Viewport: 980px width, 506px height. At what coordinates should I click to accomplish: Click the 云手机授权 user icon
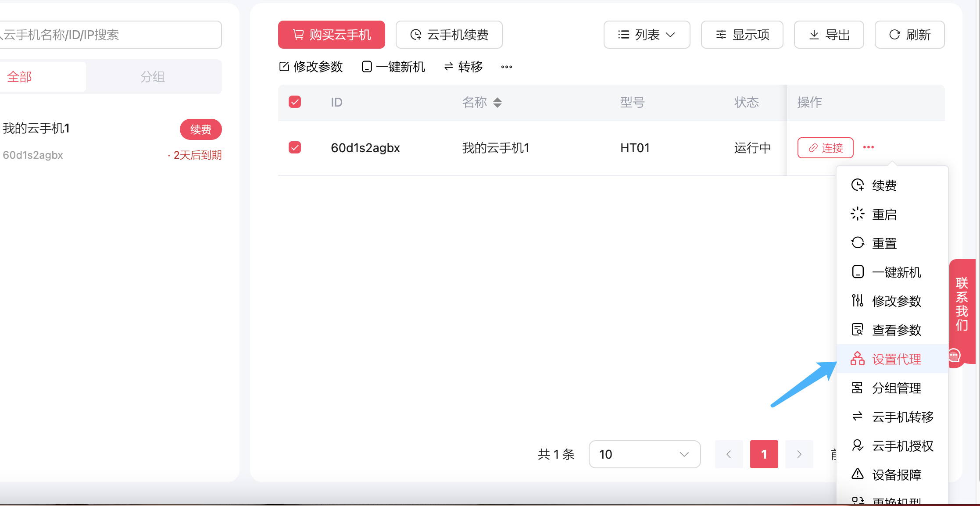pyautogui.click(x=858, y=445)
